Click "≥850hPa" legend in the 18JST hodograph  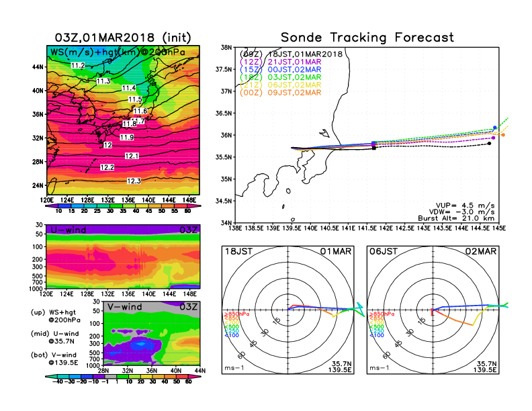tap(237, 314)
